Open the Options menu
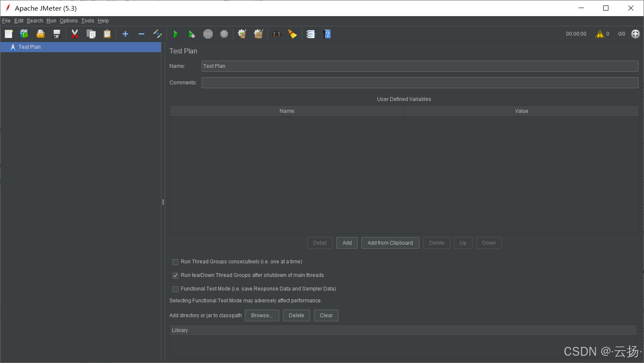This screenshot has width=644, height=363. [69, 21]
